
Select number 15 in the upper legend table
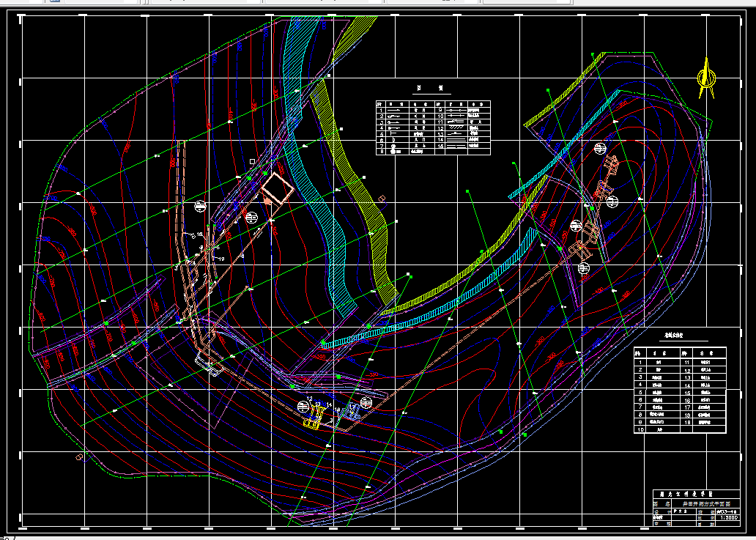tap(440, 146)
